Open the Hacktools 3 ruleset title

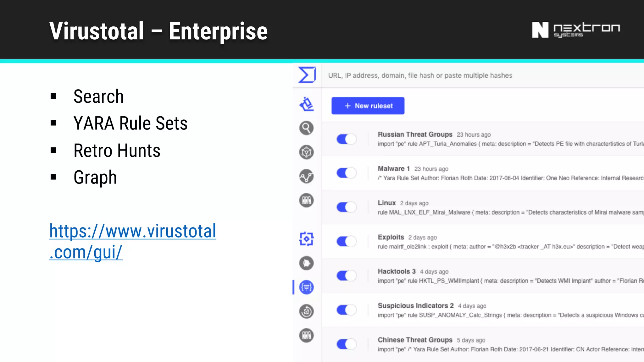coord(397,271)
